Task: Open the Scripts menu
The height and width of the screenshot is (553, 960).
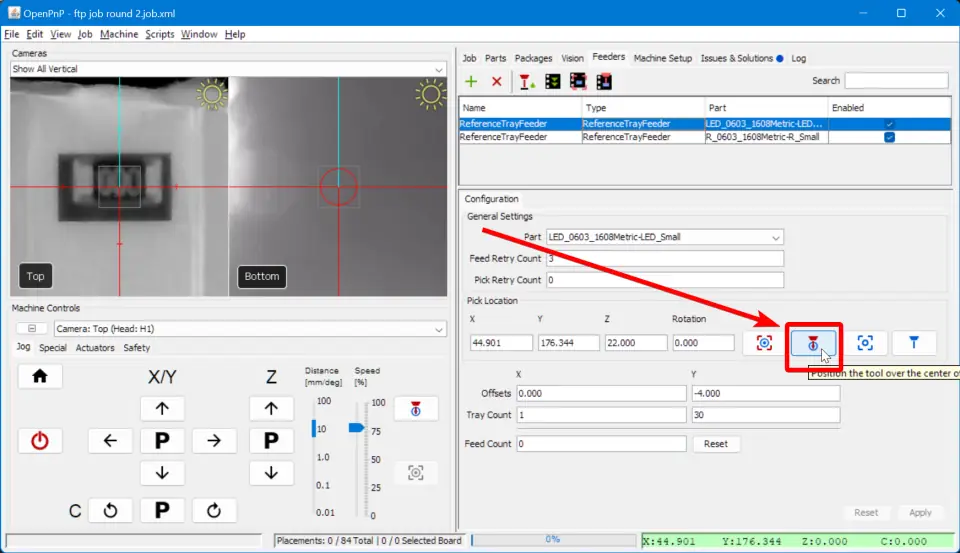Action: click(159, 34)
